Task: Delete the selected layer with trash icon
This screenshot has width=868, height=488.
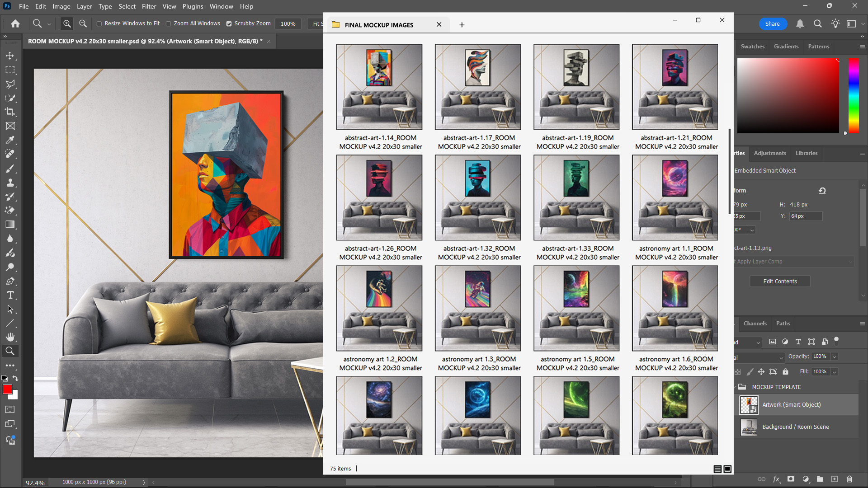Action: point(851,479)
